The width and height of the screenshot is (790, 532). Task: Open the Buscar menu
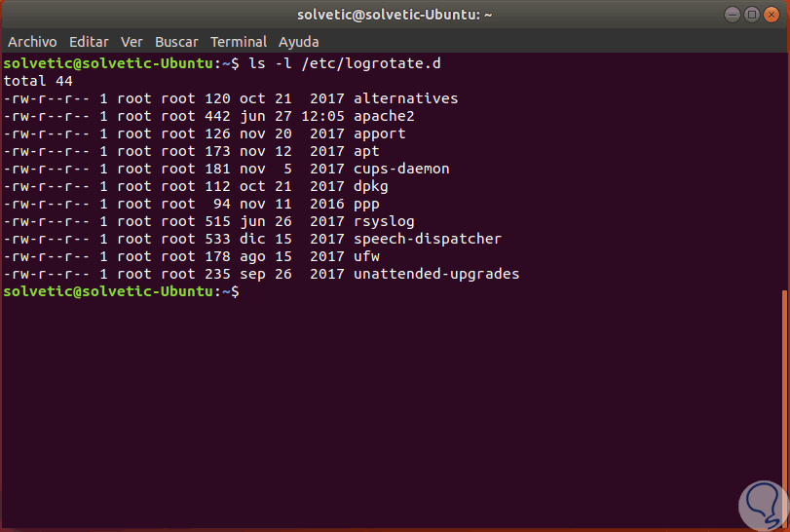pos(176,42)
